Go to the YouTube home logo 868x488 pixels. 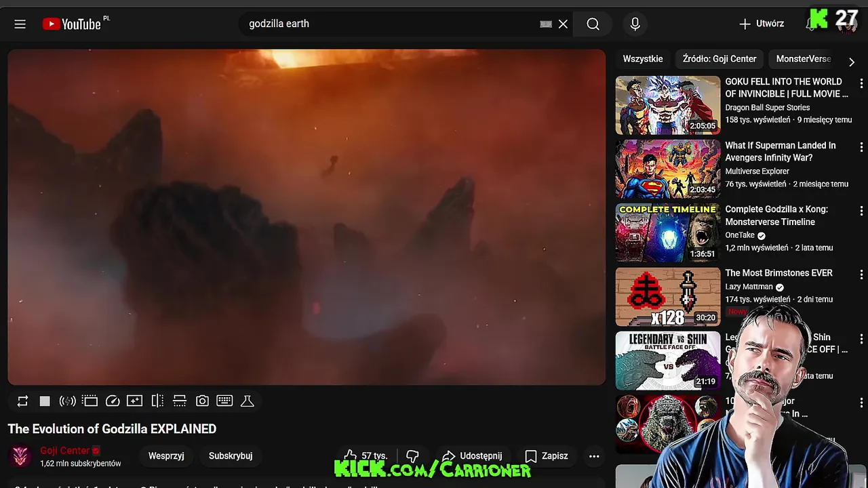coord(71,24)
